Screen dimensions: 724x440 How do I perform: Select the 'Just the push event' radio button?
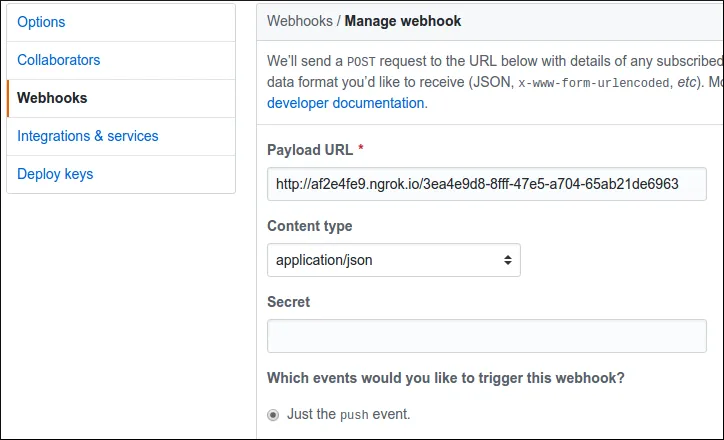[x=274, y=414]
